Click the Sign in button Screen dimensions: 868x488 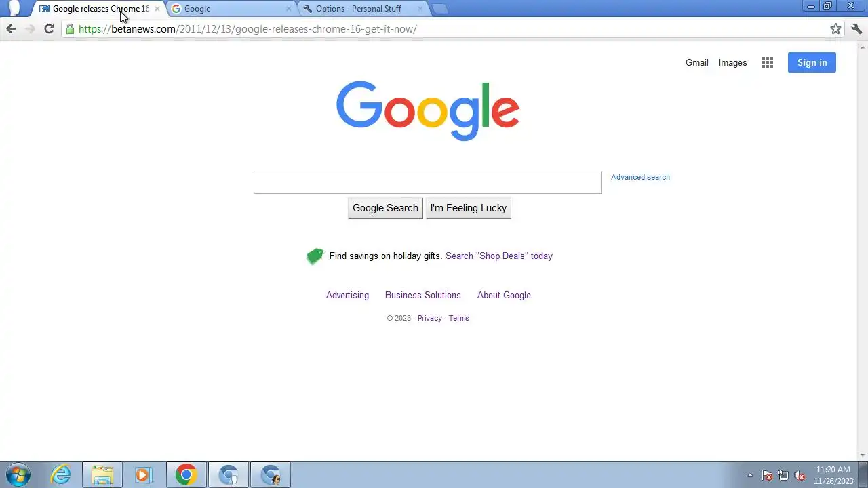click(812, 62)
